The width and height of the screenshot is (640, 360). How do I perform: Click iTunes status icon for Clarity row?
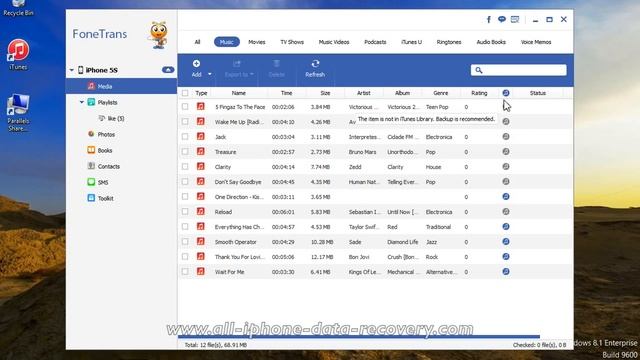pyautogui.click(x=506, y=167)
